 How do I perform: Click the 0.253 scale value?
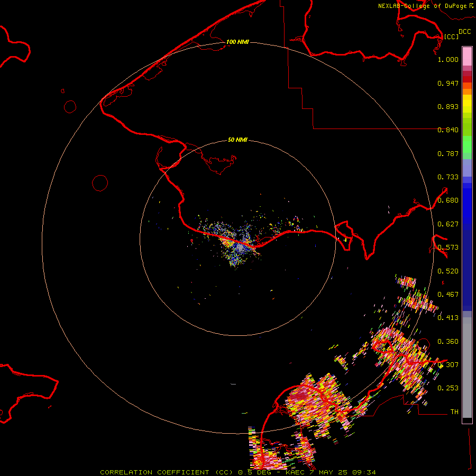pyautogui.click(x=448, y=388)
